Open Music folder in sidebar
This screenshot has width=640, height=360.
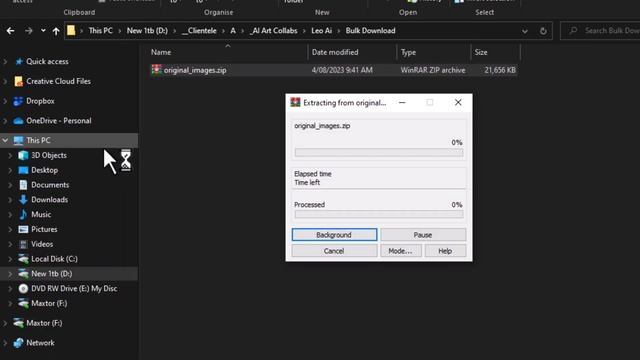(41, 215)
